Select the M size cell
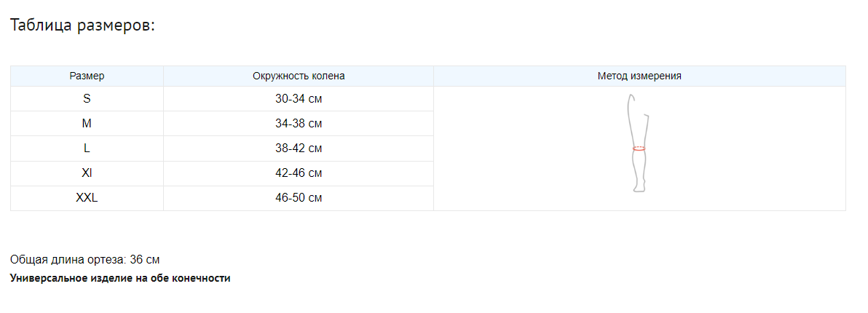Viewport: 868px width, 313px height. [x=87, y=124]
